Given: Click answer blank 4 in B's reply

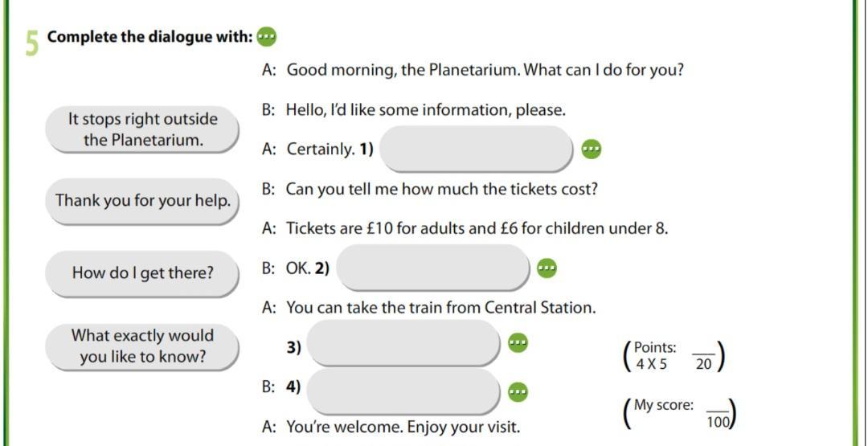Looking at the screenshot, I should coord(403,391).
